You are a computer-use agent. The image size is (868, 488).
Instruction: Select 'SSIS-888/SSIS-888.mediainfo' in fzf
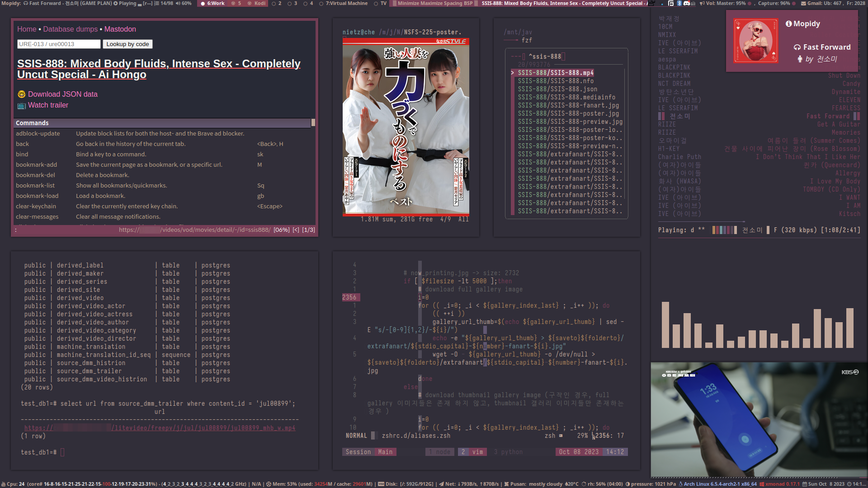[x=566, y=97]
